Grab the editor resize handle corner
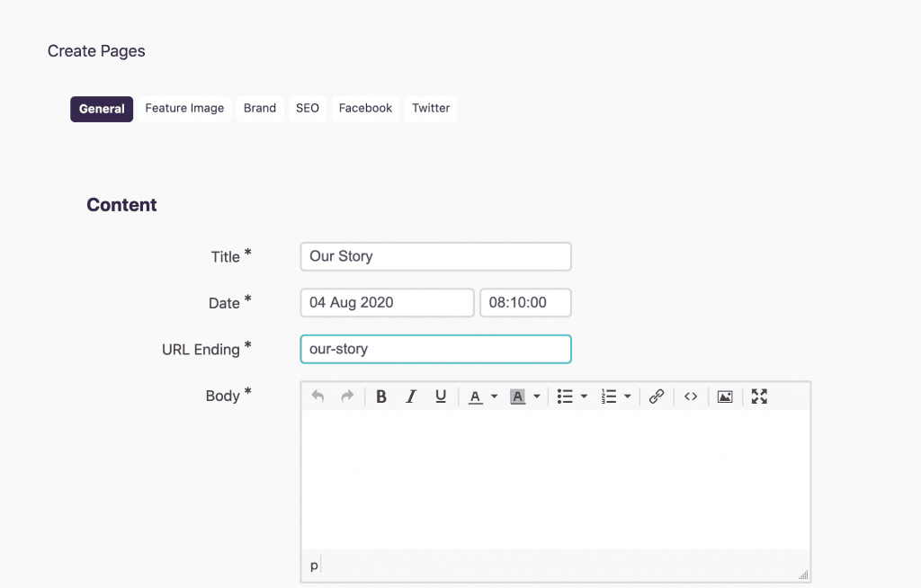The image size is (921, 588). [803, 575]
